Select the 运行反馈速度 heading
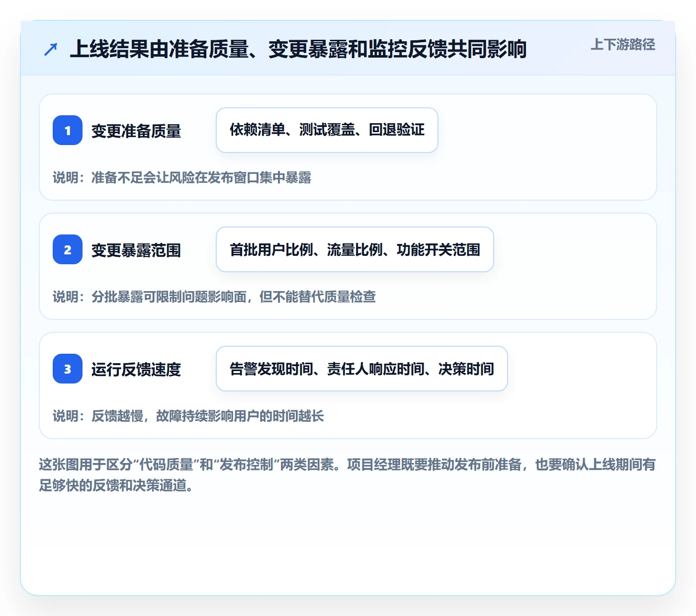The image size is (696, 616). [x=136, y=369]
